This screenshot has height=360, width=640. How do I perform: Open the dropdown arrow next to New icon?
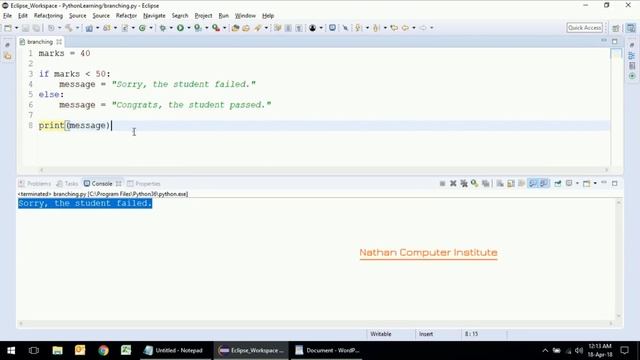coord(16,28)
